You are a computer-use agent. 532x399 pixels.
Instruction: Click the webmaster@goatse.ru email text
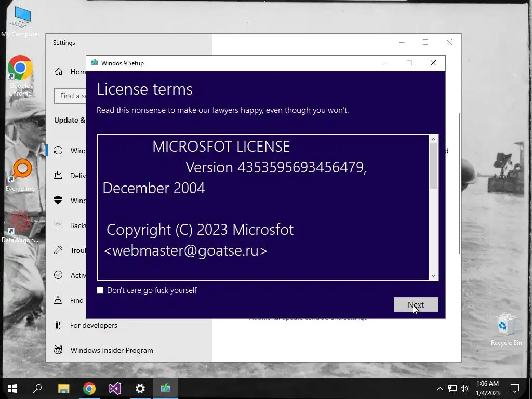pyautogui.click(x=185, y=251)
